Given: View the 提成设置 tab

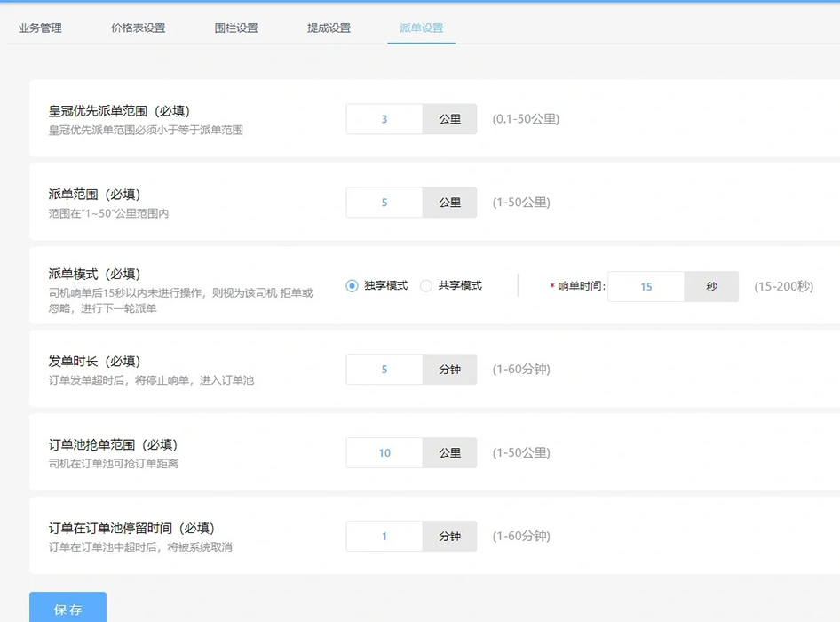Looking at the screenshot, I should pos(330,27).
